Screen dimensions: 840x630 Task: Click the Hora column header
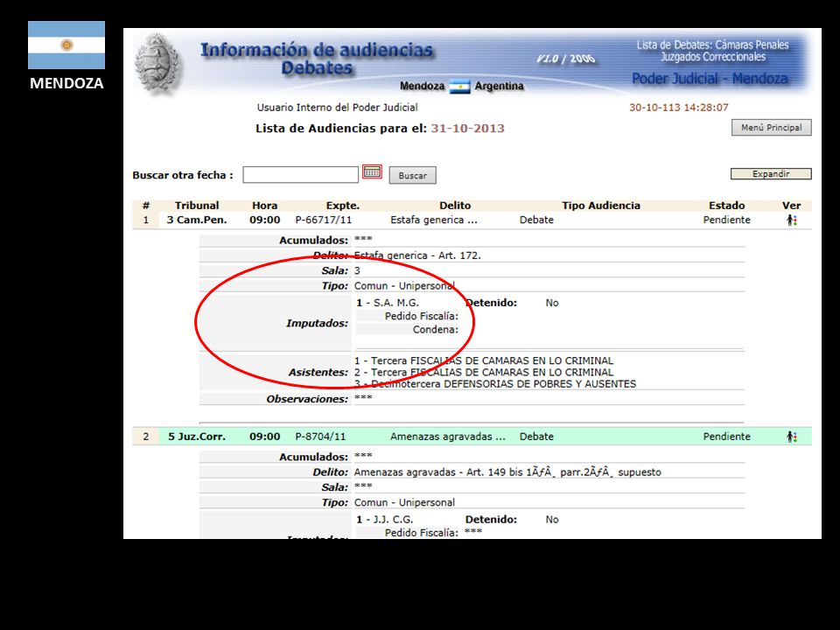point(264,206)
